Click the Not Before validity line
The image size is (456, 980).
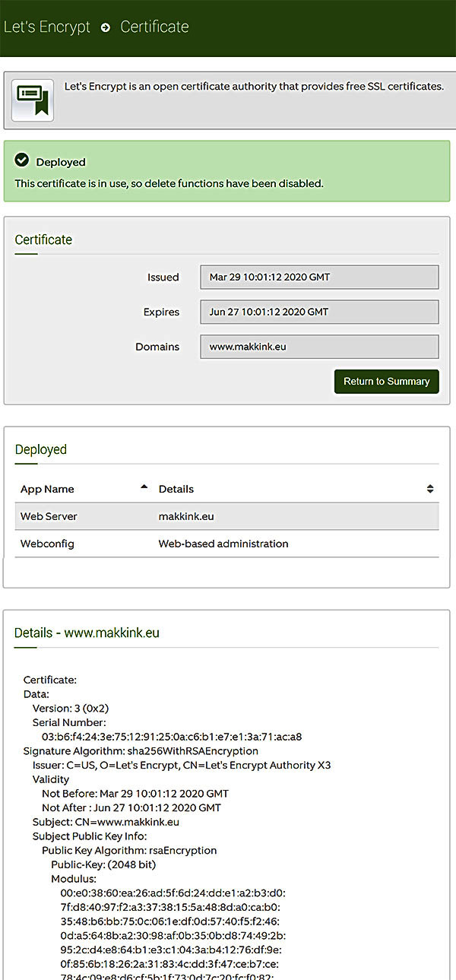135,794
